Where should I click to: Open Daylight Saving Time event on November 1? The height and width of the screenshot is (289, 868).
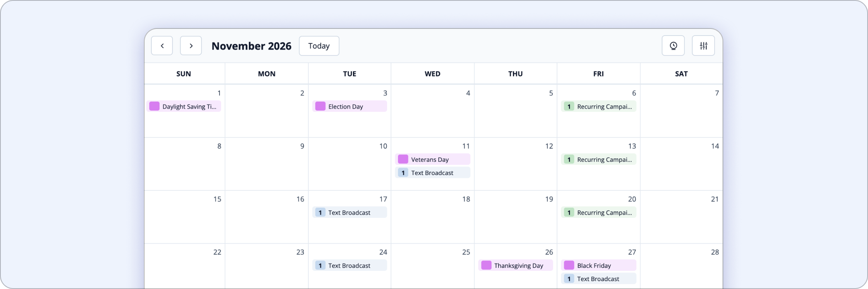click(x=184, y=107)
